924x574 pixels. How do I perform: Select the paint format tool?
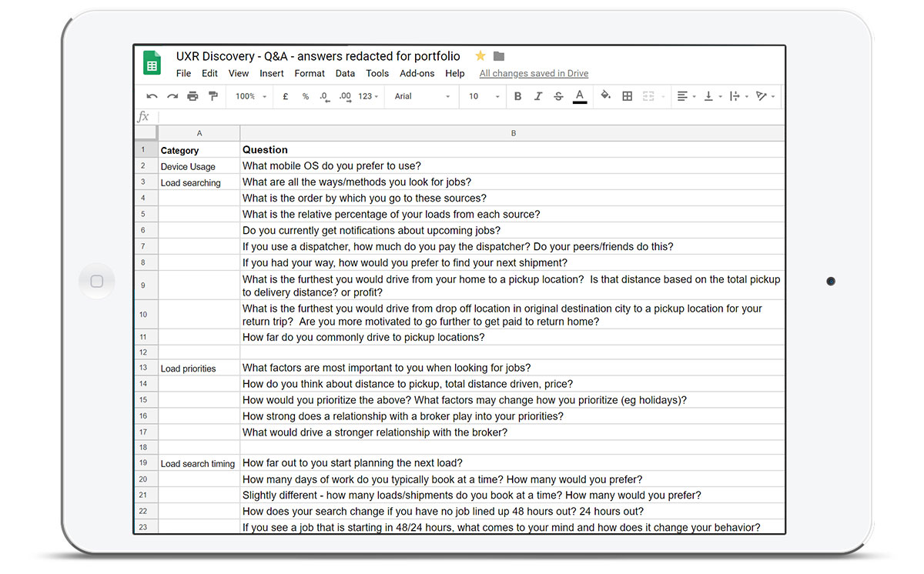[213, 96]
